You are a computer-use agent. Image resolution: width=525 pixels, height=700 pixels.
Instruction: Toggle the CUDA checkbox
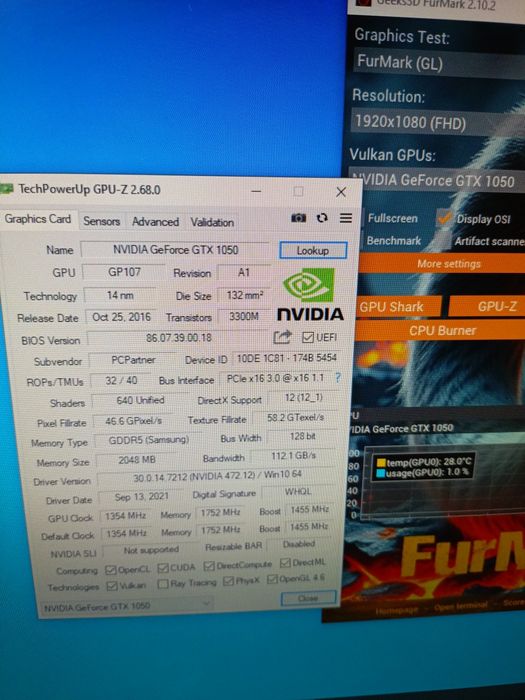coord(162,568)
